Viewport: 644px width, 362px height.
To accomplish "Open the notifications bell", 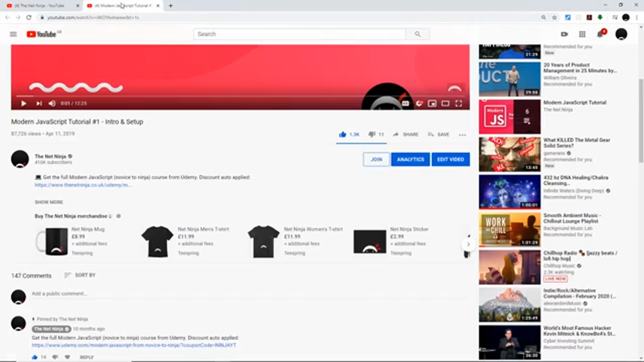I will (x=600, y=34).
